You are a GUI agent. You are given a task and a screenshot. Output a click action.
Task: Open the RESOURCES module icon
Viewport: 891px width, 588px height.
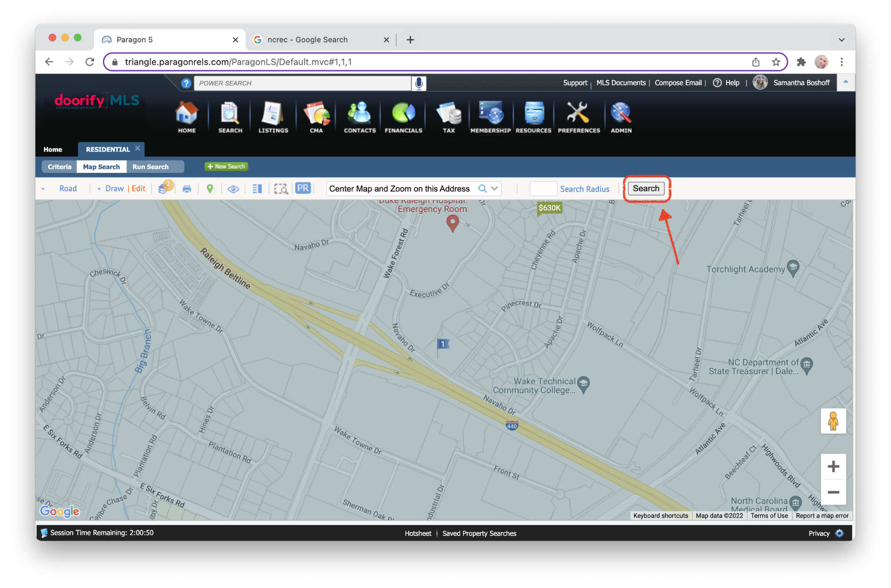pyautogui.click(x=533, y=117)
